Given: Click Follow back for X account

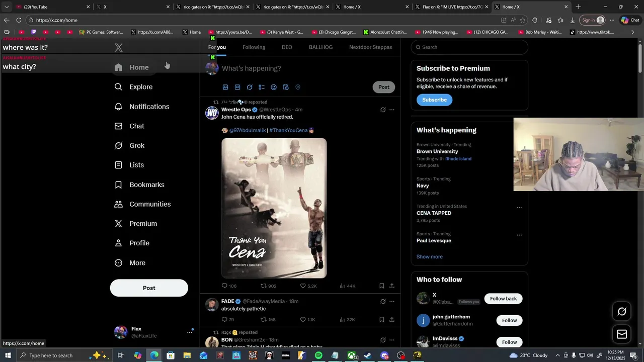Looking at the screenshot, I should [x=504, y=299].
